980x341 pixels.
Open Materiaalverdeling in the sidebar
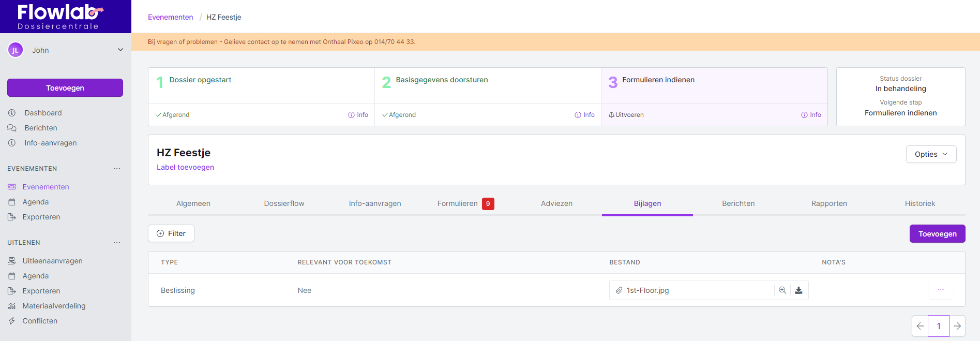(54, 306)
